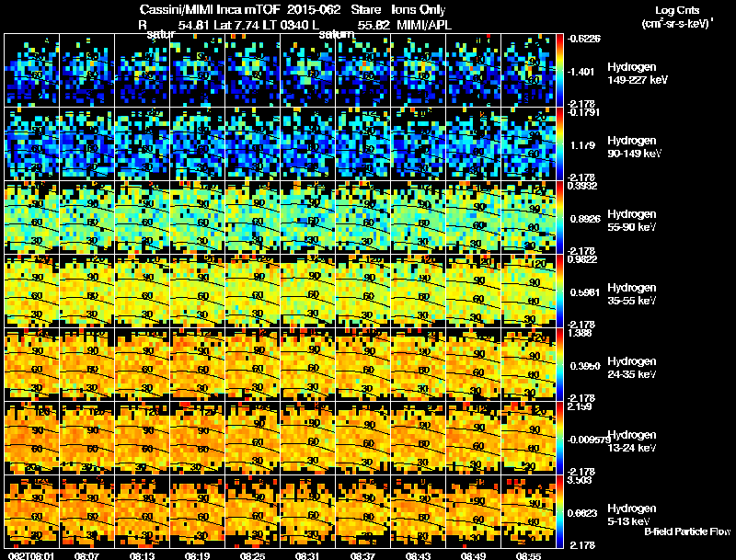Click the 0.8926 color scale value
736x560 pixels.
[585, 219]
